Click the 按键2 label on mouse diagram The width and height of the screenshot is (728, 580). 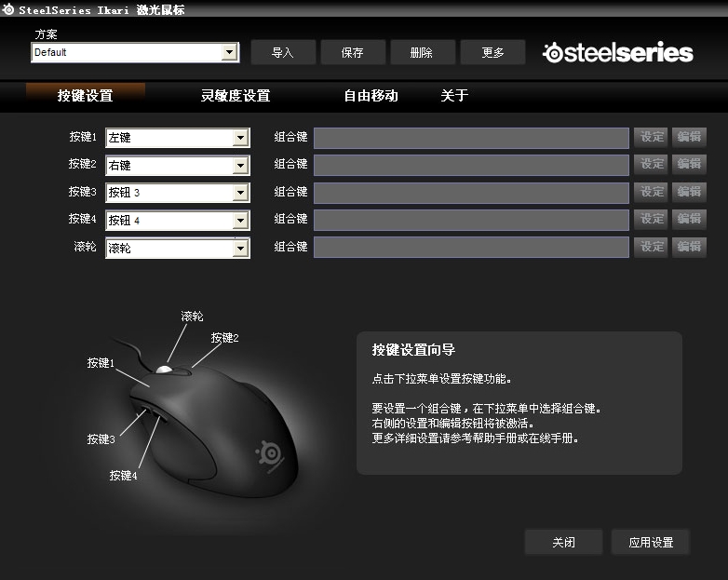coord(224,338)
